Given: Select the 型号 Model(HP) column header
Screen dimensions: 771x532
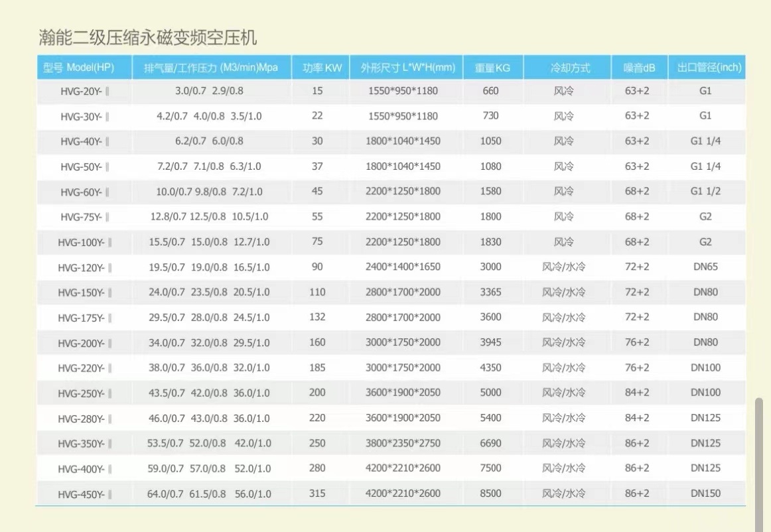Looking at the screenshot, I should 84,68.
